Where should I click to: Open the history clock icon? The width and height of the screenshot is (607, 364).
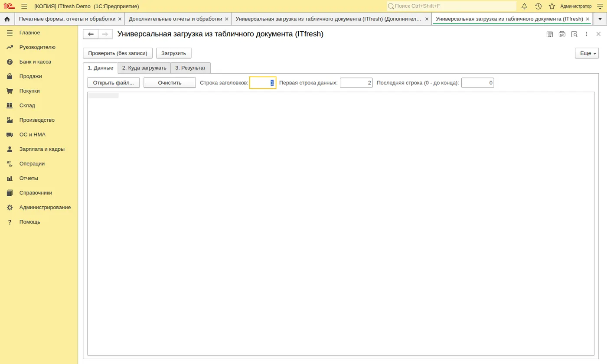(538, 6)
